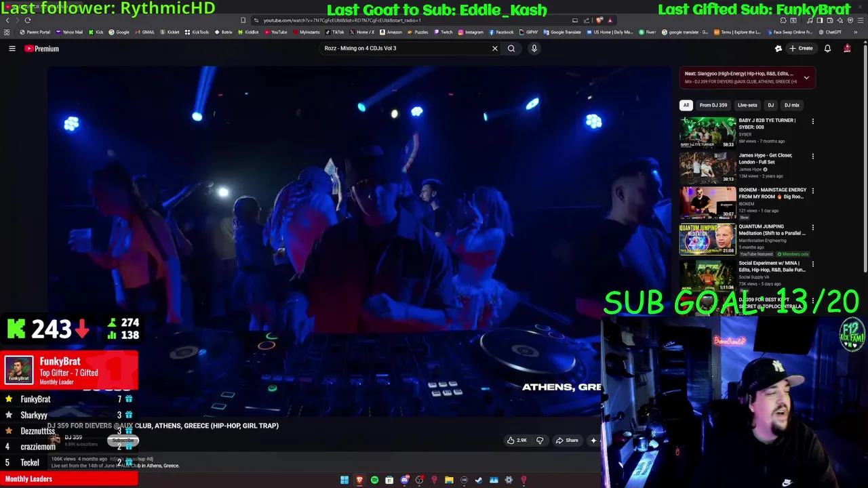This screenshot has height=488, width=868.
Task: Open Microsoft Store from the taskbar
Action: click(x=389, y=480)
